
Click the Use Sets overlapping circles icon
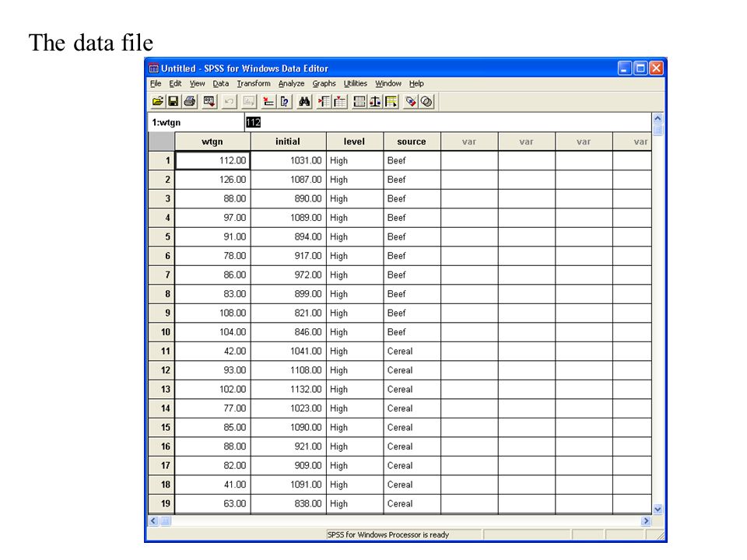click(x=427, y=101)
